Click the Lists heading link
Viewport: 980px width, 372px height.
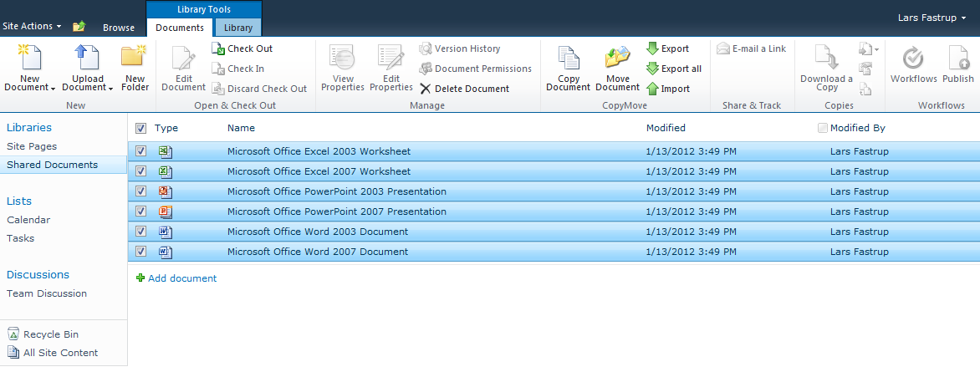coord(19,201)
